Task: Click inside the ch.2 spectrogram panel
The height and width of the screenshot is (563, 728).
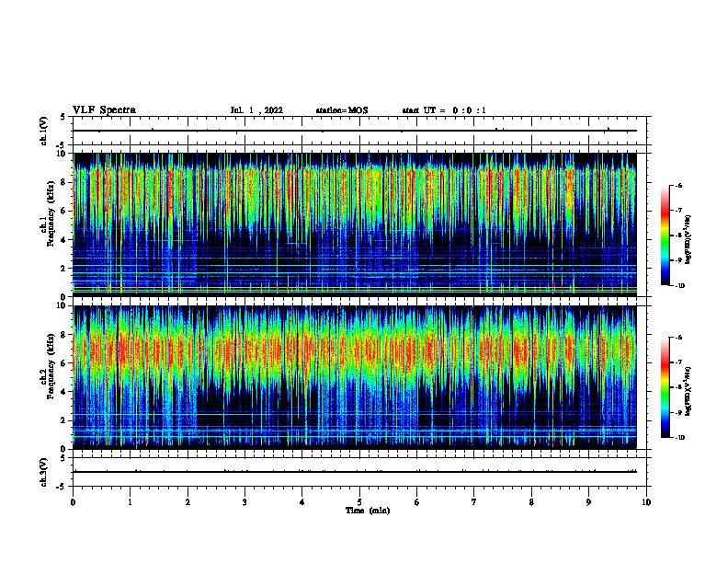Action: 355,377
